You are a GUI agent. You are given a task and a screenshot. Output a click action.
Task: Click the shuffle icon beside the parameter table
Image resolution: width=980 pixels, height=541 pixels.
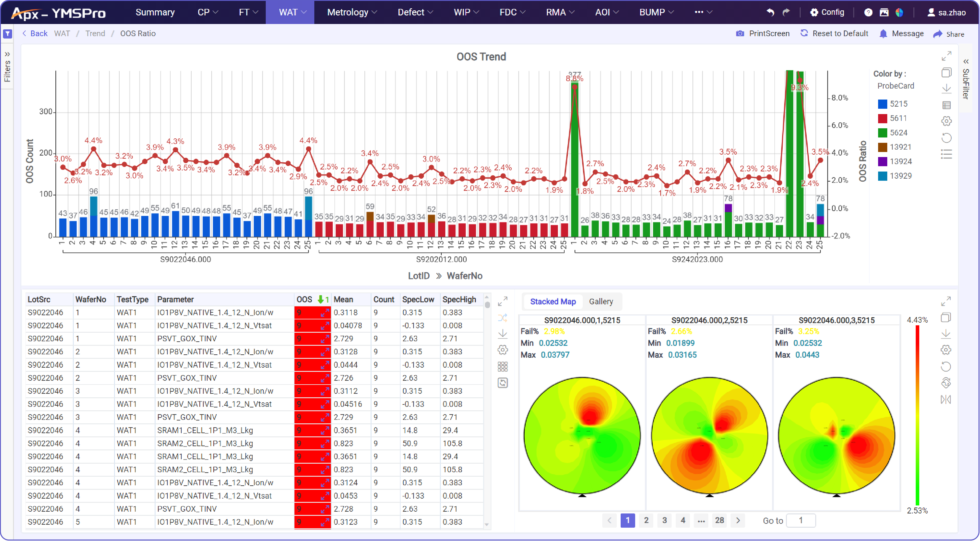[x=503, y=318]
